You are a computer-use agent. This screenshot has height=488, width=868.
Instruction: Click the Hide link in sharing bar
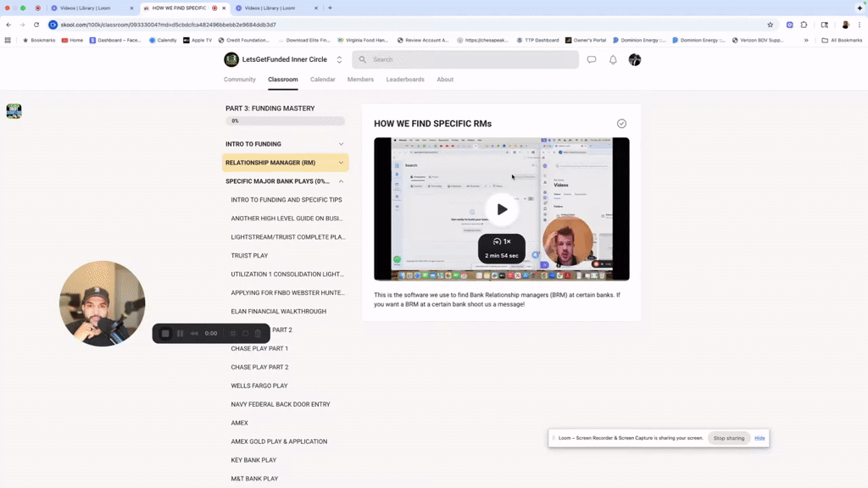(x=759, y=438)
